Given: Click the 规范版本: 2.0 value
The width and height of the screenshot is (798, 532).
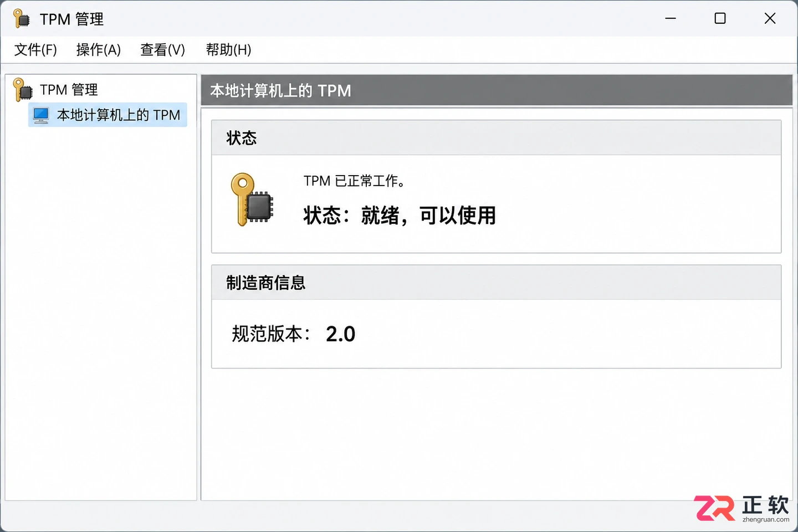Looking at the screenshot, I should point(340,334).
